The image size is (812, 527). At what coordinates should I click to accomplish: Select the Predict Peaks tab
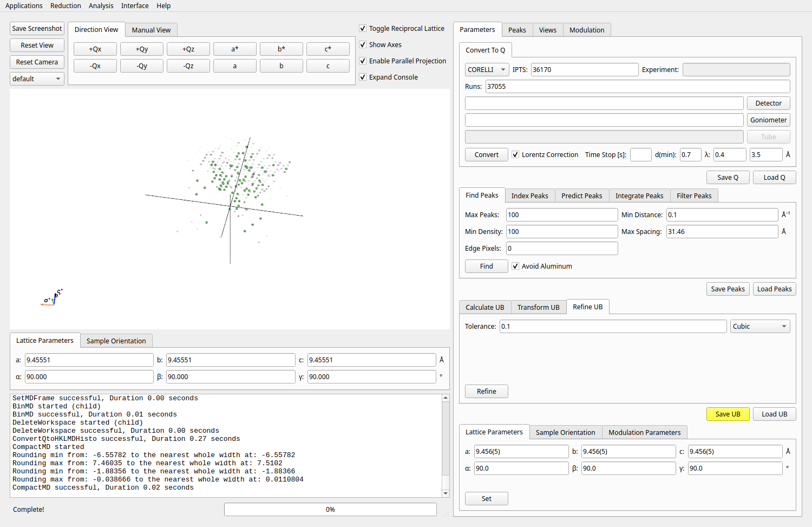(581, 196)
